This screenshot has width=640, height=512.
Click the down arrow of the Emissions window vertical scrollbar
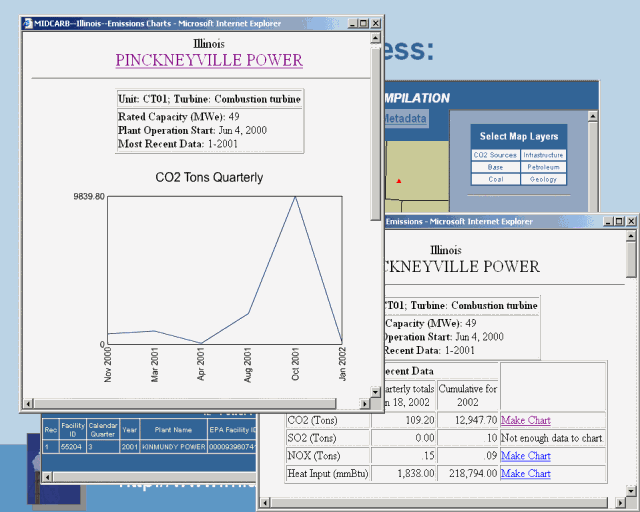(x=631, y=490)
